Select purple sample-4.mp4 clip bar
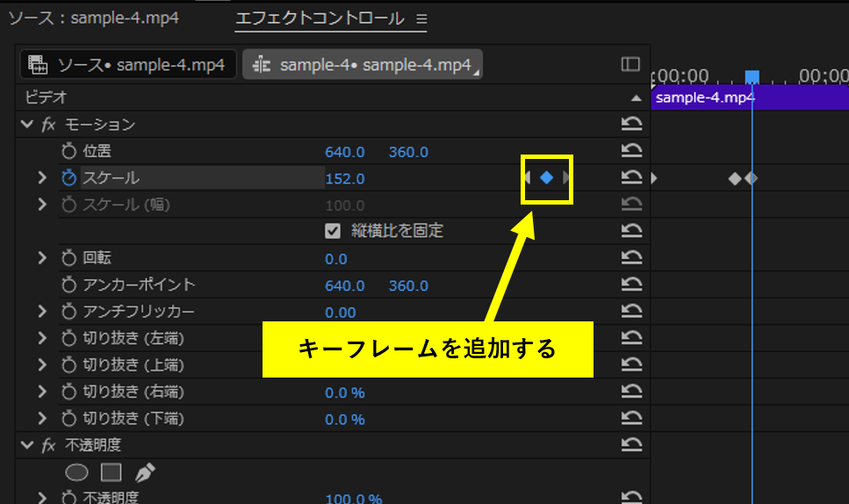Image resolution: width=849 pixels, height=504 pixels. coord(750,97)
